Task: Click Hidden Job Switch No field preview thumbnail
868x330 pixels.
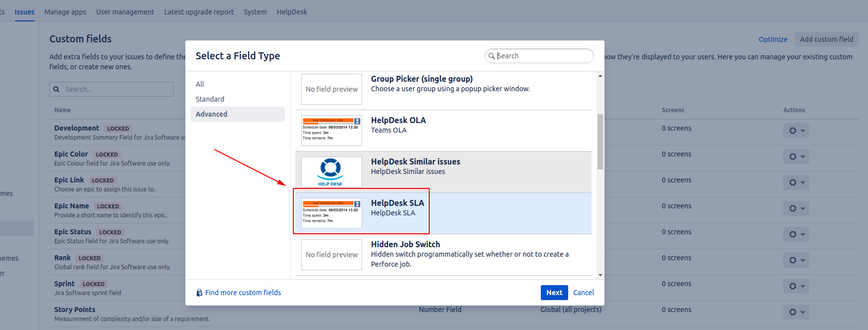Action: (332, 255)
